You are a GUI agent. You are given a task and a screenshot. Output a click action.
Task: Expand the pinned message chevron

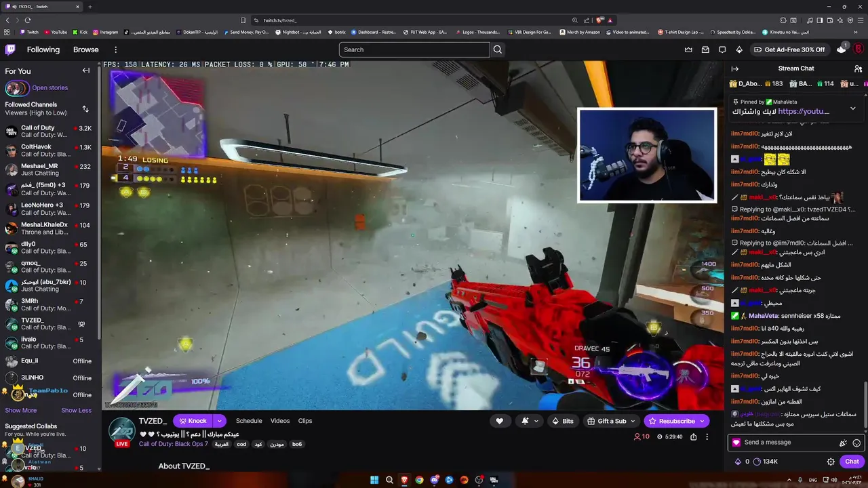(x=853, y=108)
